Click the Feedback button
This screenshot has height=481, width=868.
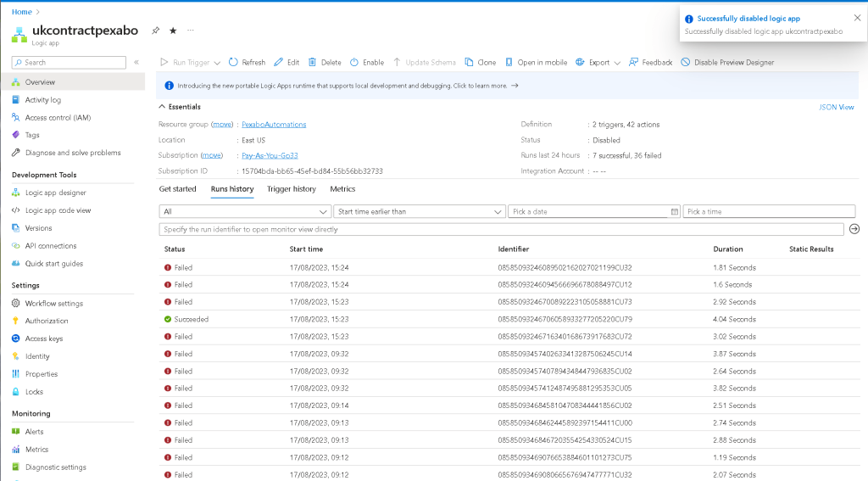[650, 62]
